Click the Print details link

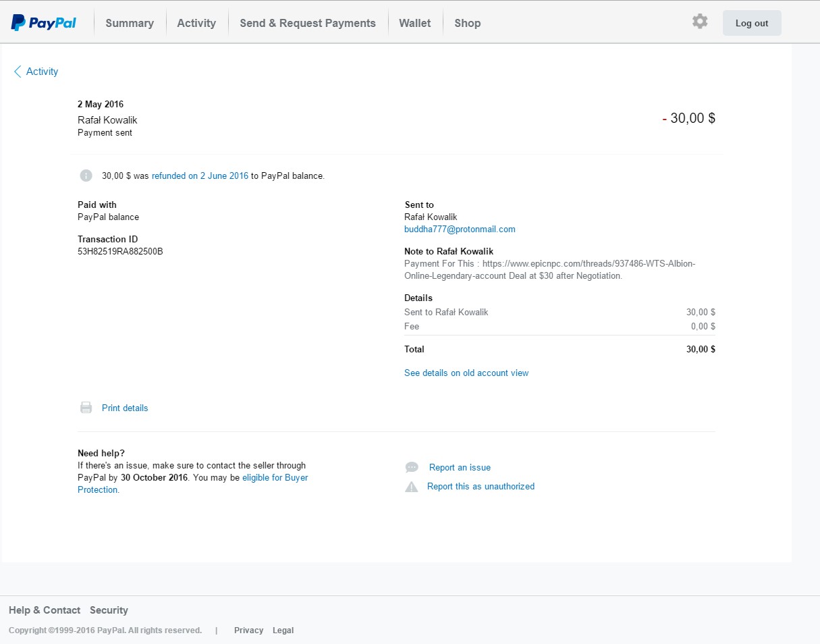125,408
